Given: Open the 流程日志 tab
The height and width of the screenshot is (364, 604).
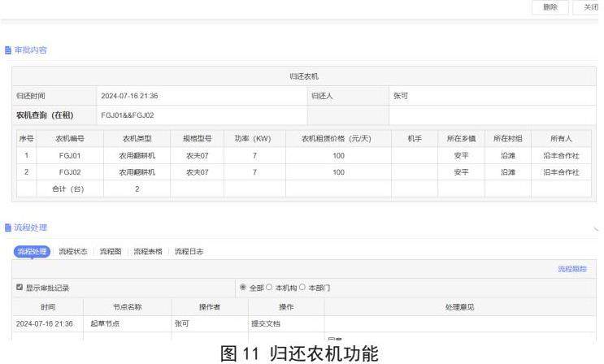Looking at the screenshot, I should click(x=189, y=252).
